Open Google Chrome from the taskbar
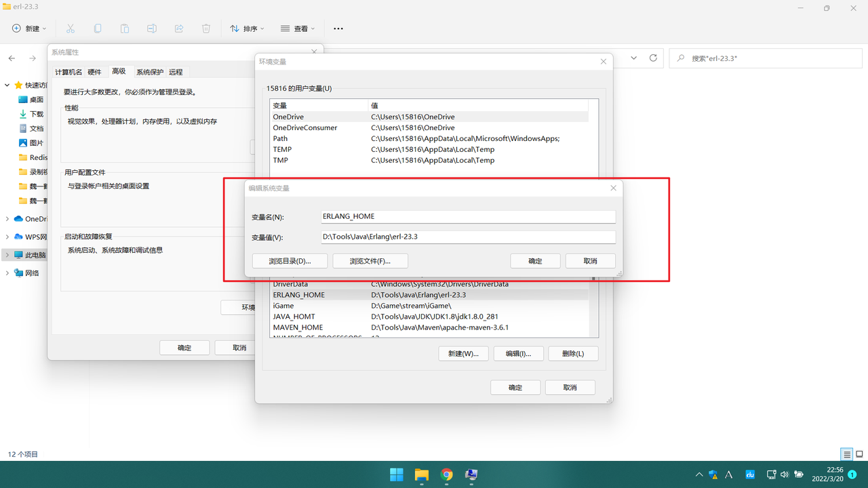The height and width of the screenshot is (488, 868). 446,474
